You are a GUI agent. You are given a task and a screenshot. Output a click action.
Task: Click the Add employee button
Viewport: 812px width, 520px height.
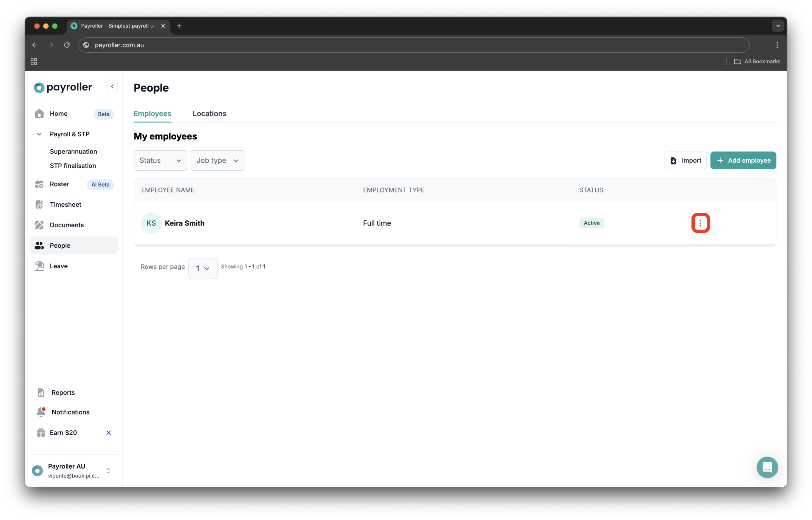coord(743,160)
